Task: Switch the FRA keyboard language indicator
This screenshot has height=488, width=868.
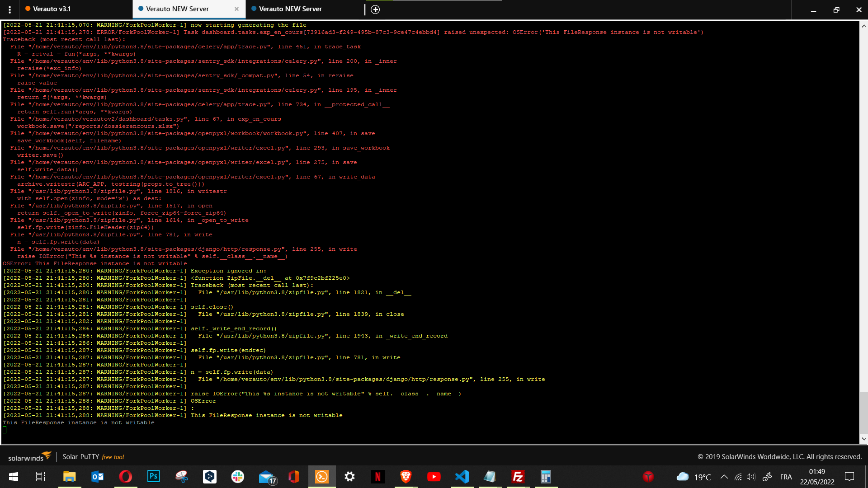Action: 786,477
